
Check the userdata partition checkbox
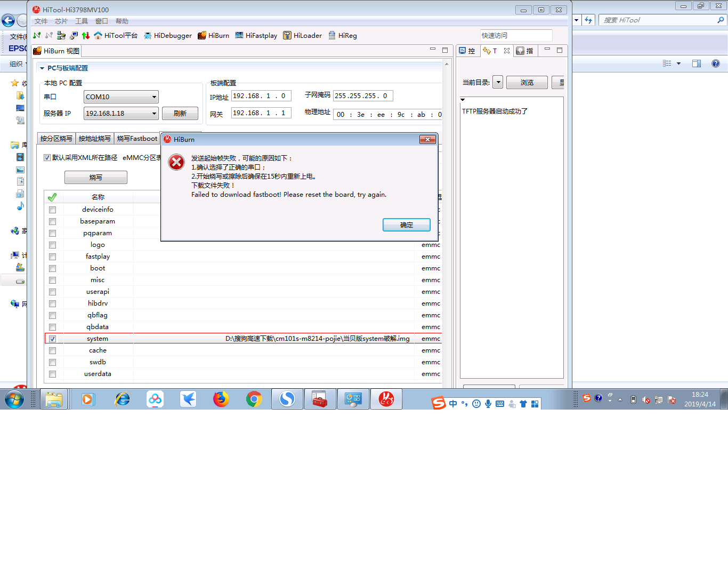(x=52, y=374)
